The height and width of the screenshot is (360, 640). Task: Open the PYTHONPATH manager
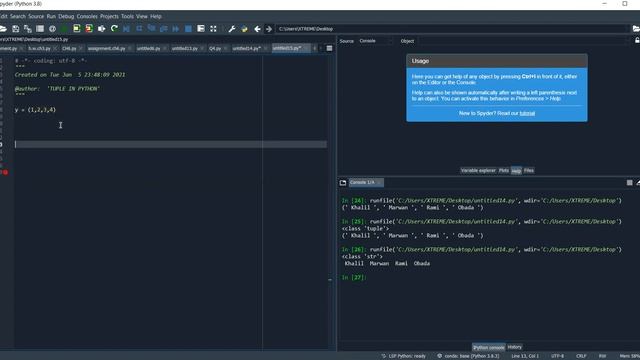(x=244, y=29)
